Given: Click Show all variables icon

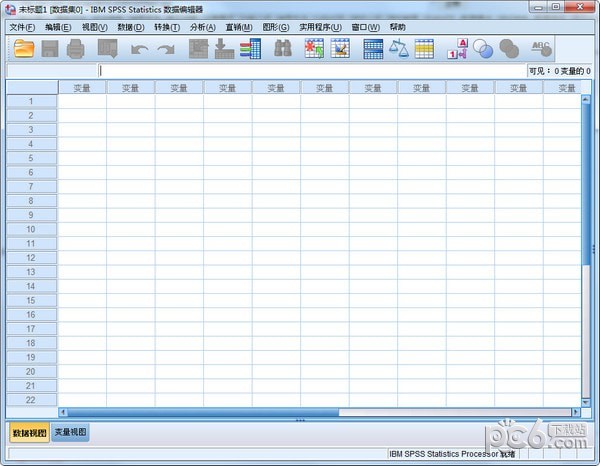Looking at the screenshot, I should click(x=509, y=49).
